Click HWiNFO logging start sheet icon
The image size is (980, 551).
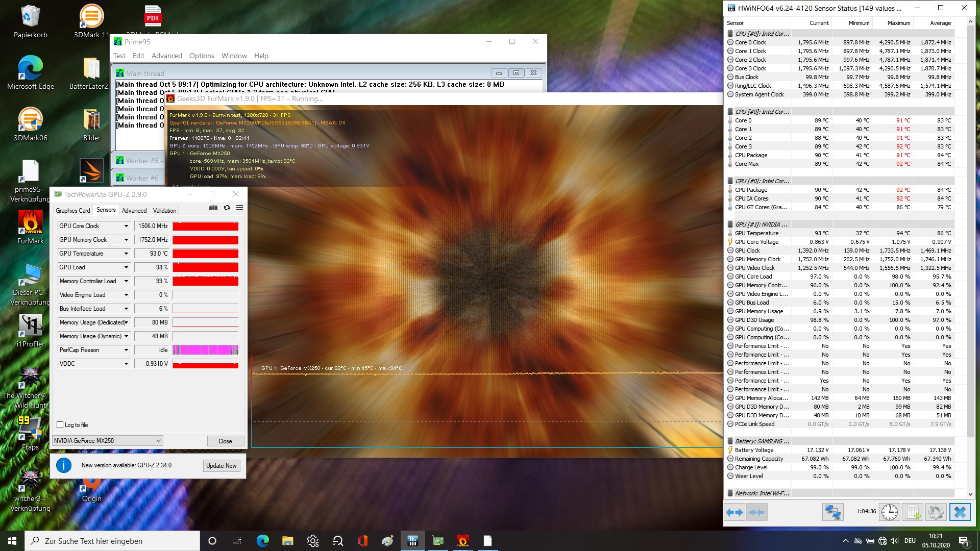tap(913, 512)
